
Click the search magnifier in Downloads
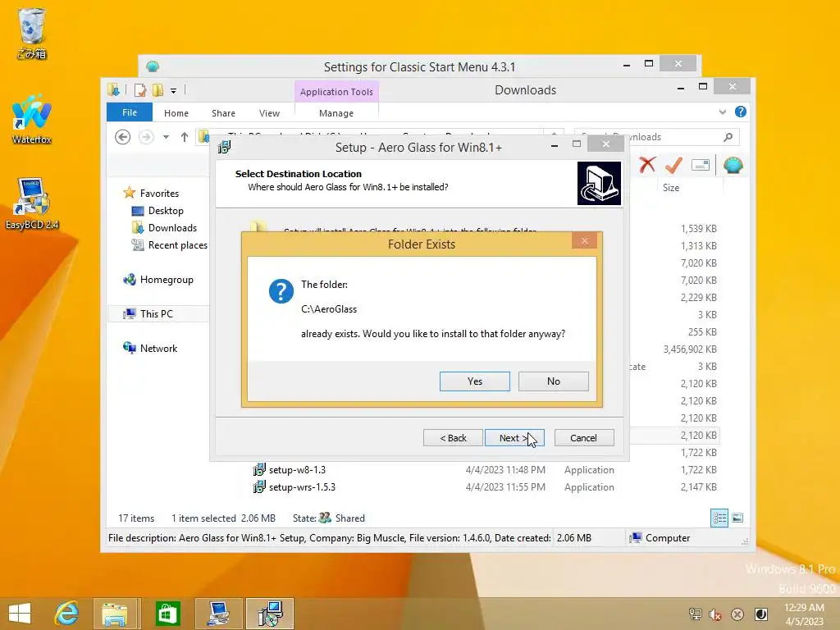coord(728,137)
